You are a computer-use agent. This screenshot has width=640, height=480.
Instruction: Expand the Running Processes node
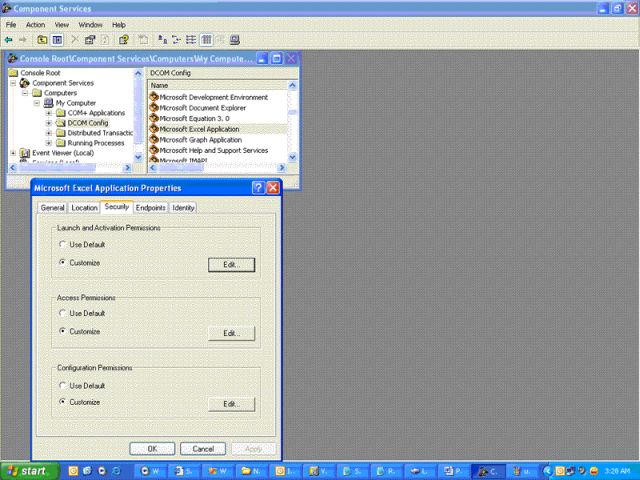(49, 143)
